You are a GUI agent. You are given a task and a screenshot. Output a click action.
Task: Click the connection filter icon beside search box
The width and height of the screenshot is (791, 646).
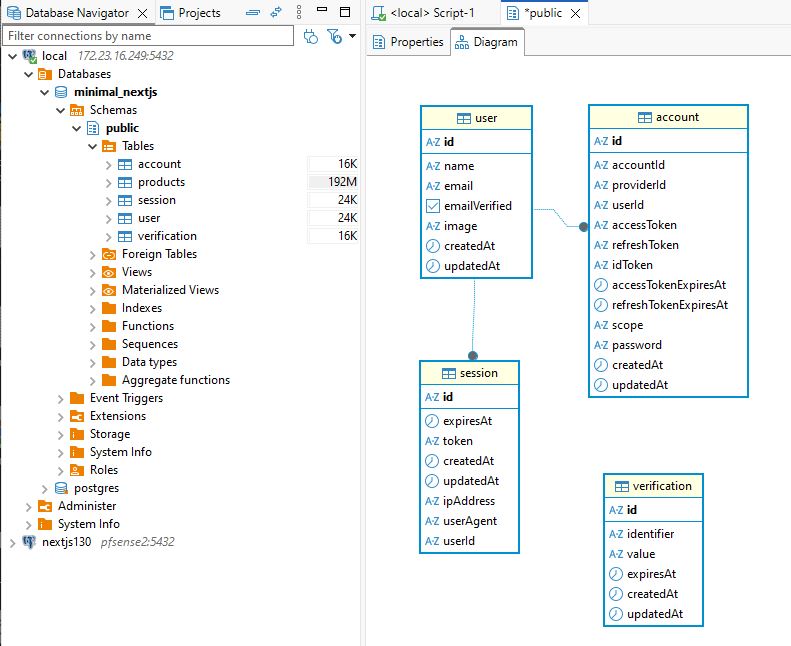pyautogui.click(x=310, y=36)
